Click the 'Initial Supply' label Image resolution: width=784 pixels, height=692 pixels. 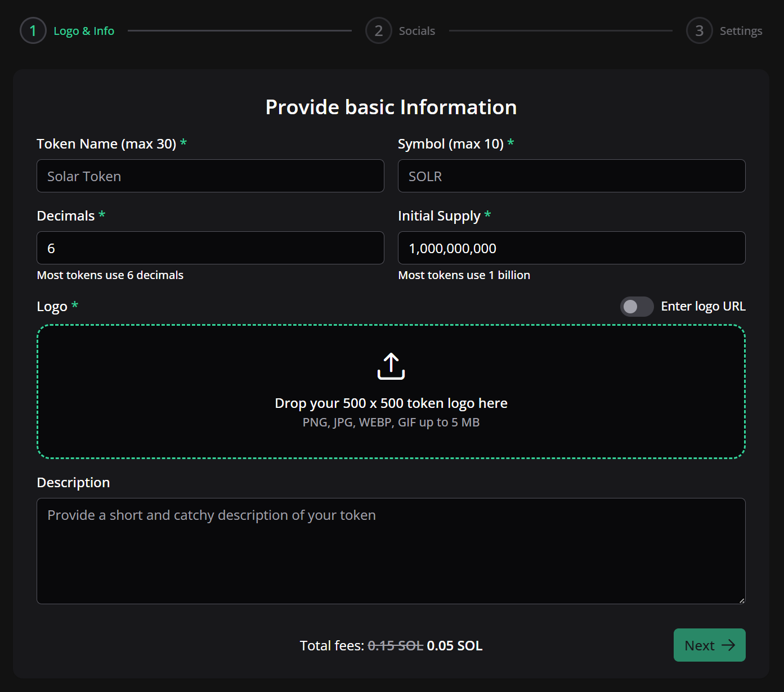(439, 216)
